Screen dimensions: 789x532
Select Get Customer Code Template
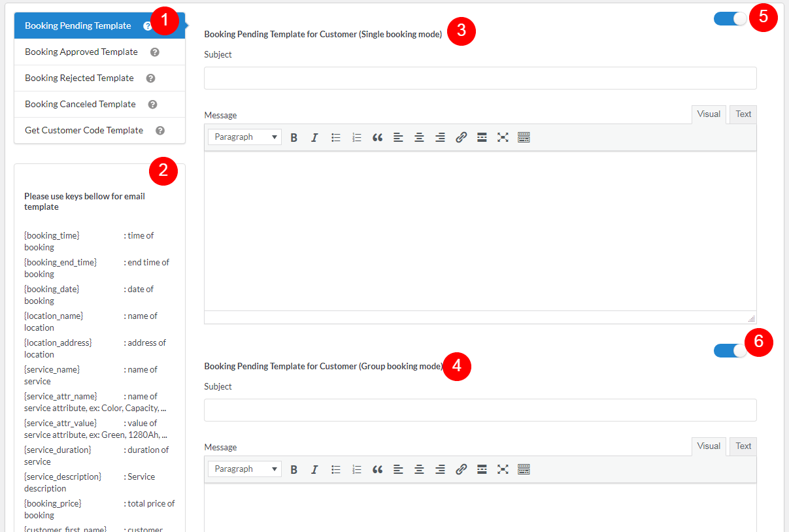point(84,131)
